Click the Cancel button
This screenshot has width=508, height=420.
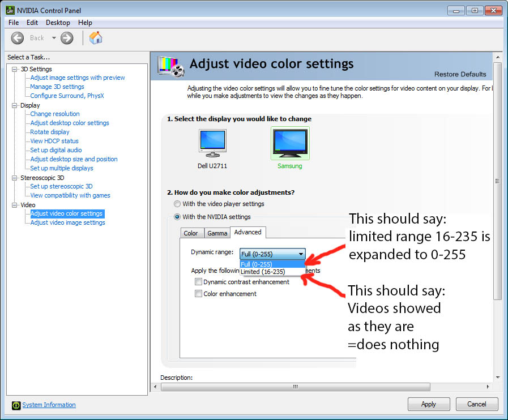click(x=477, y=404)
